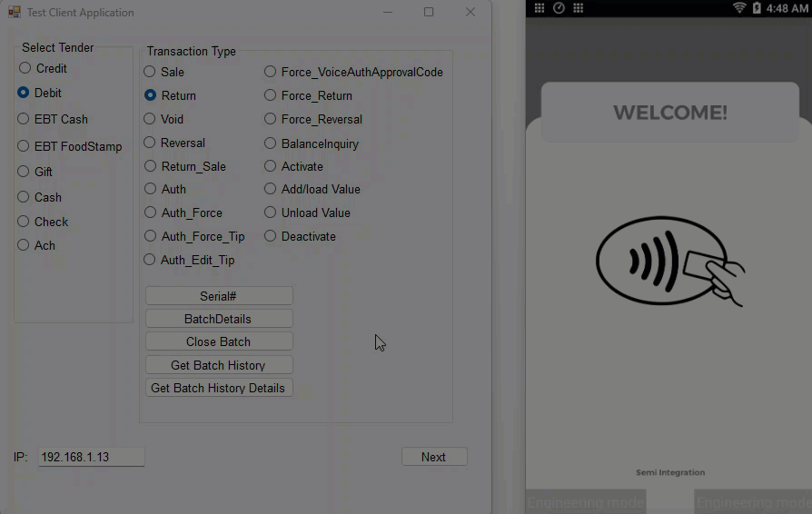
Task: Tap the WELCOME! banner on terminal
Action: point(669,113)
